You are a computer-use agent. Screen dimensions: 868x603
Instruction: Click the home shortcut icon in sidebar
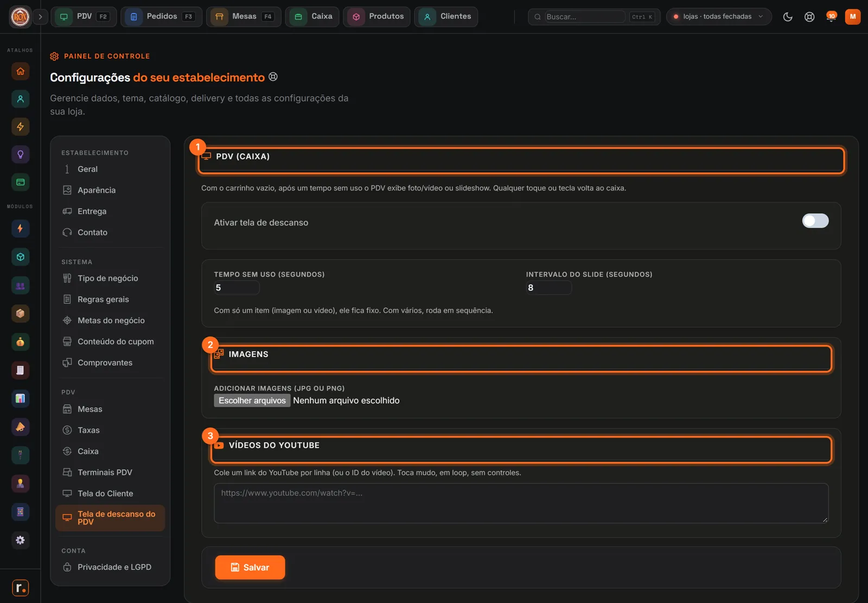click(x=20, y=71)
